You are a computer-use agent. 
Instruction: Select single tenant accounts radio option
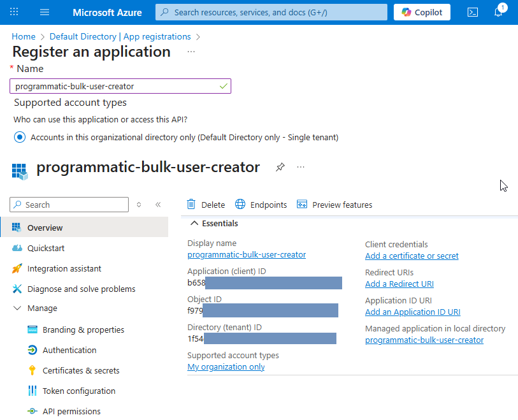(20, 137)
